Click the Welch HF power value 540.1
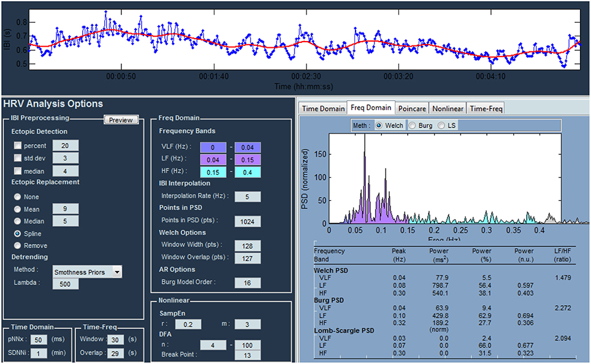The height and width of the screenshot is (364, 591). pos(440,293)
